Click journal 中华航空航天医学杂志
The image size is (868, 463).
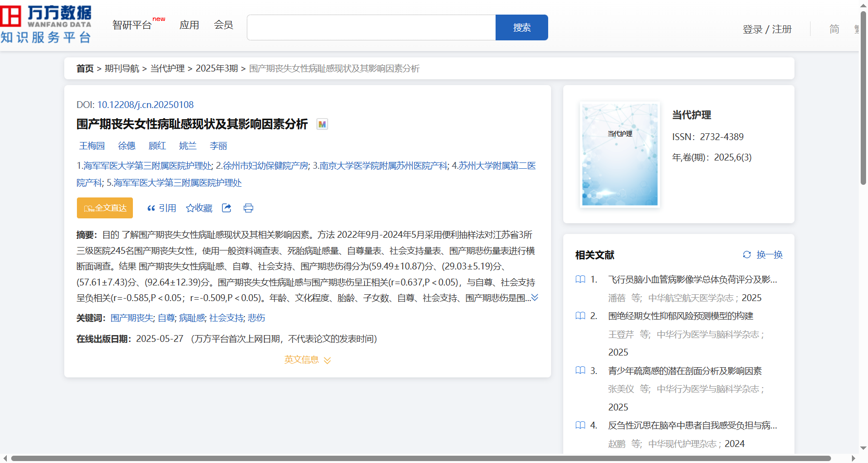[691, 298]
